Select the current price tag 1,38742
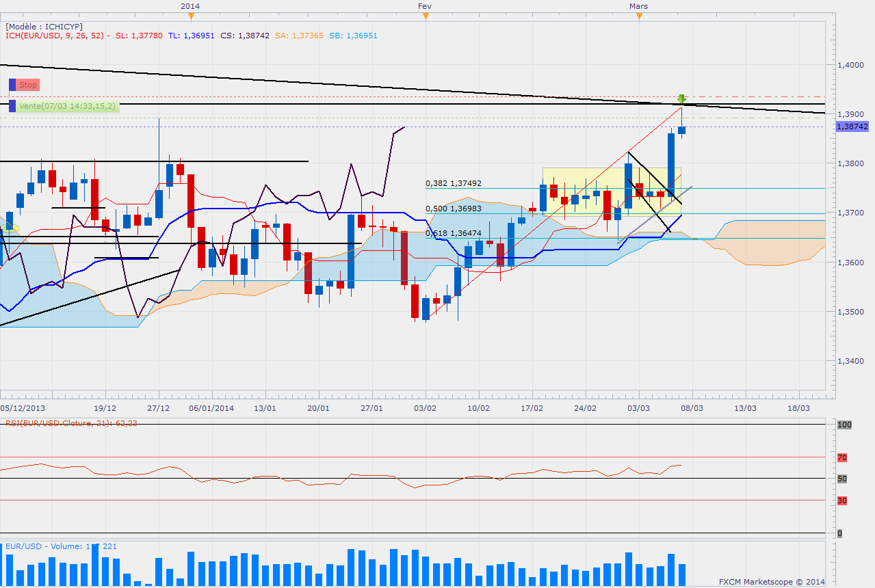 pyautogui.click(x=852, y=126)
